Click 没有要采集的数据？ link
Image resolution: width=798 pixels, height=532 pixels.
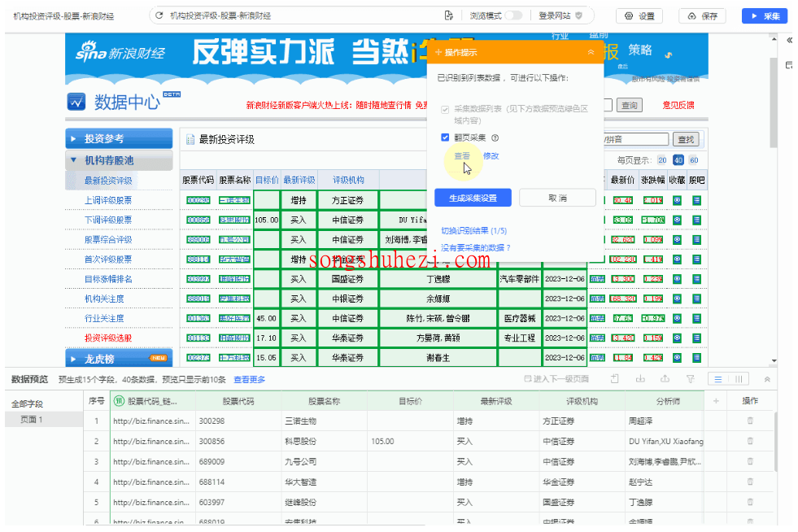coord(475,247)
